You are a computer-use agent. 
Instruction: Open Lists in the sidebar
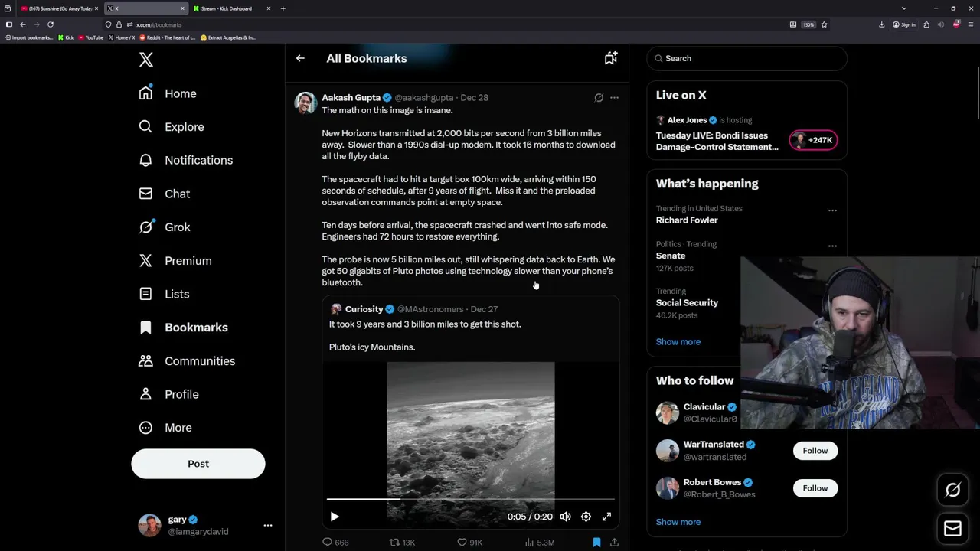(x=164, y=294)
